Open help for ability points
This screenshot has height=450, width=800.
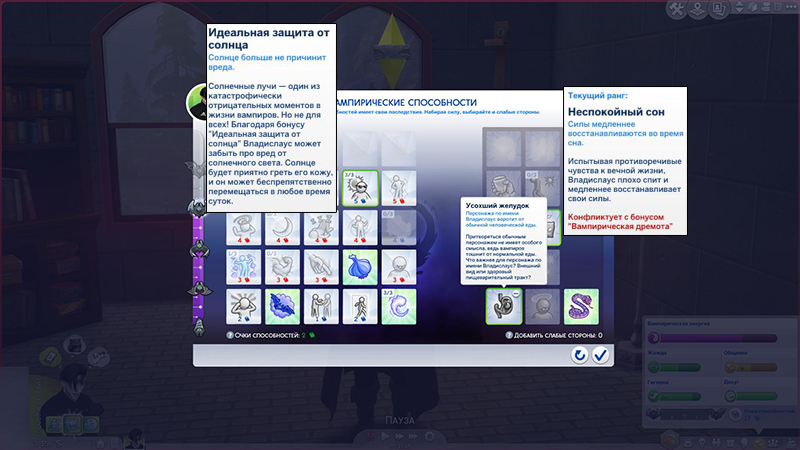pyautogui.click(x=230, y=335)
